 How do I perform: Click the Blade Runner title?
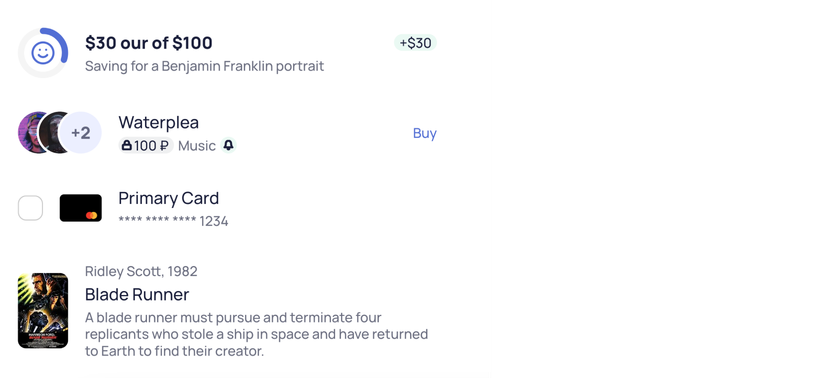tap(137, 295)
